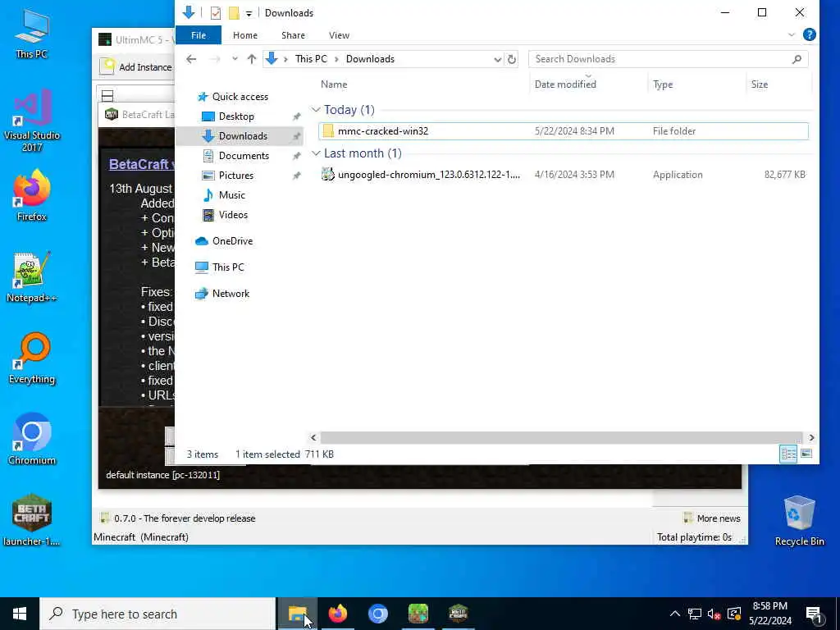Screen dimensions: 840x630
Task: Open Videos in the navigation pane
Action: click(x=233, y=215)
